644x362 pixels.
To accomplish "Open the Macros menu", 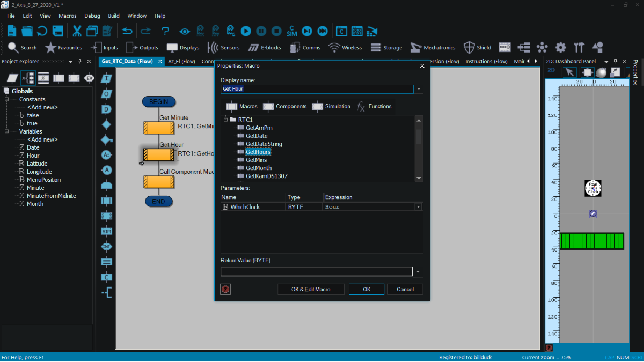I will coord(68,16).
